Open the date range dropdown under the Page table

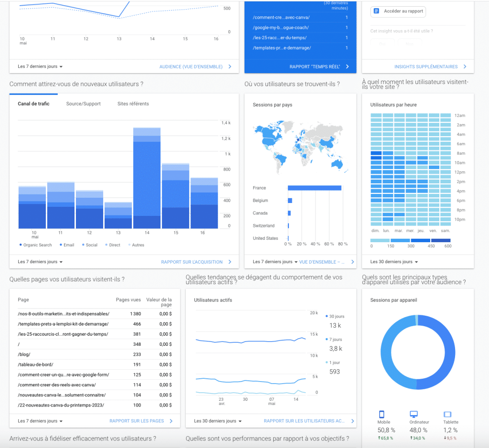tap(40, 421)
